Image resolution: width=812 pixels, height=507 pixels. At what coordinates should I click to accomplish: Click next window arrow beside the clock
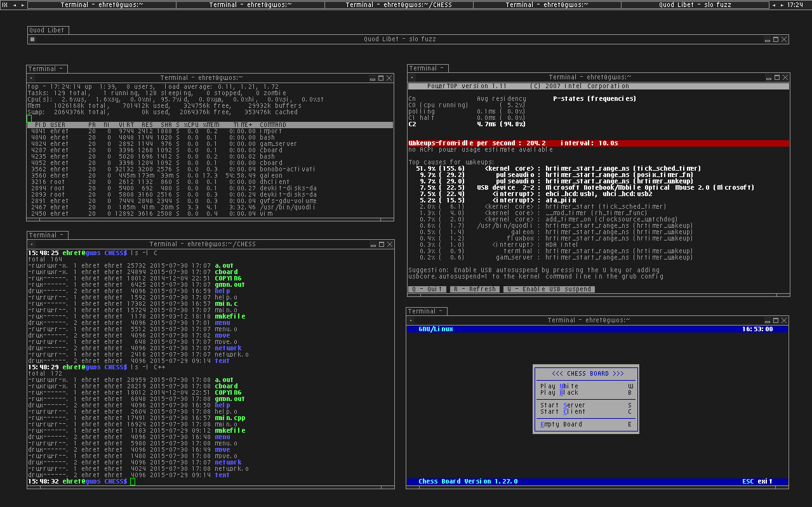tap(783, 5)
